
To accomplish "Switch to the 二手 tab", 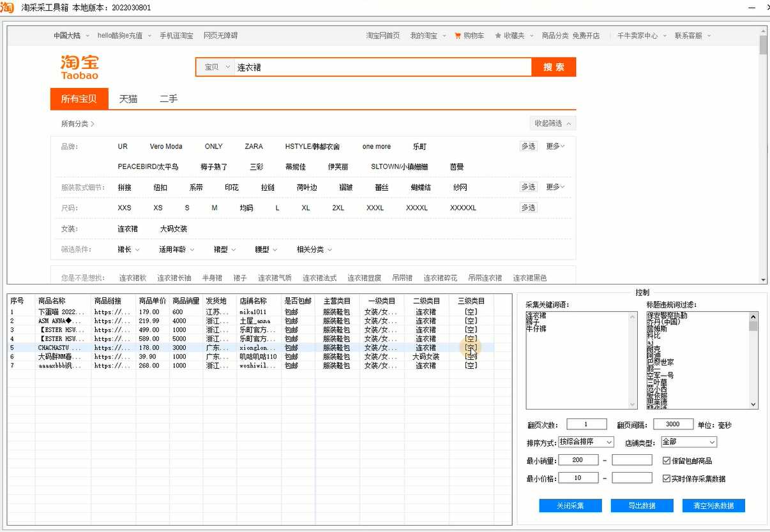I will click(x=169, y=99).
